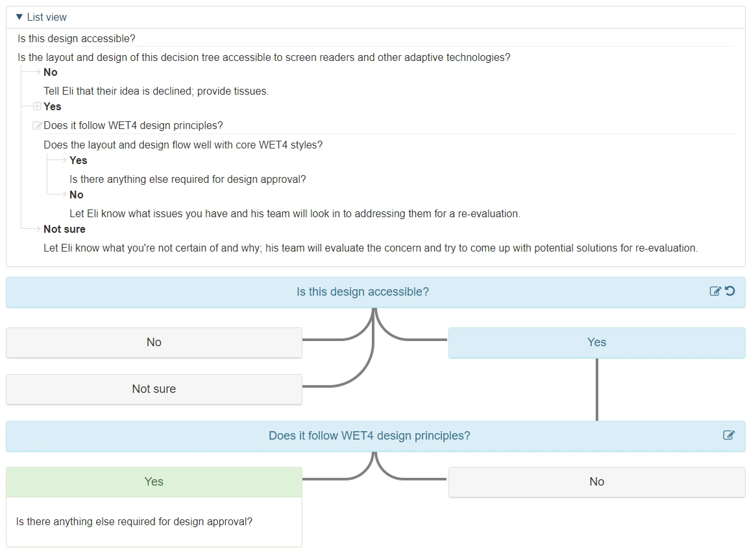The height and width of the screenshot is (555, 756).
Task: Select the blue 'Yes' answer under the first question
Action: pos(596,342)
